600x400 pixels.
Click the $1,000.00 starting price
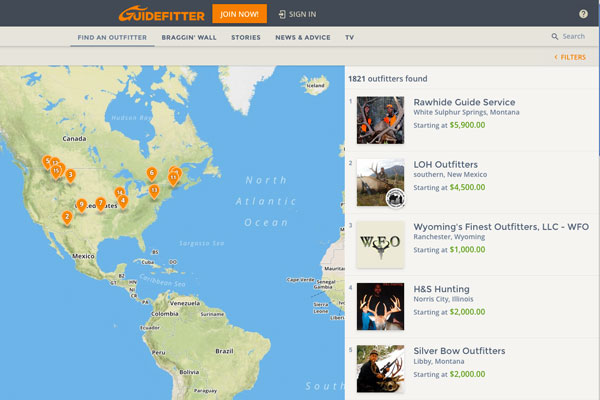467,250
